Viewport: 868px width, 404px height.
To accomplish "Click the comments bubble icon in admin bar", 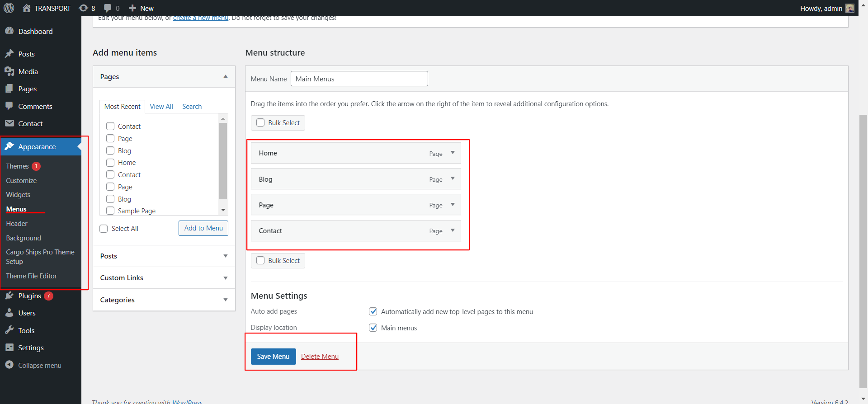I will [x=108, y=8].
